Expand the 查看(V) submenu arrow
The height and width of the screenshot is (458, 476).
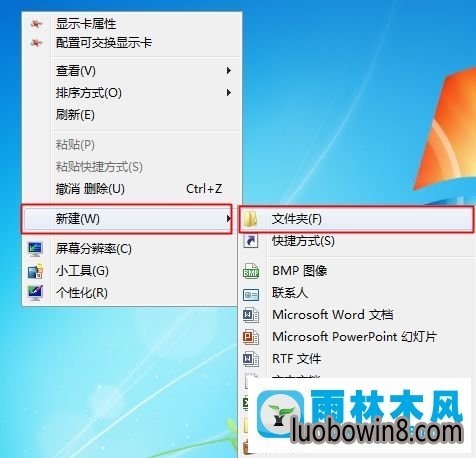(x=229, y=71)
